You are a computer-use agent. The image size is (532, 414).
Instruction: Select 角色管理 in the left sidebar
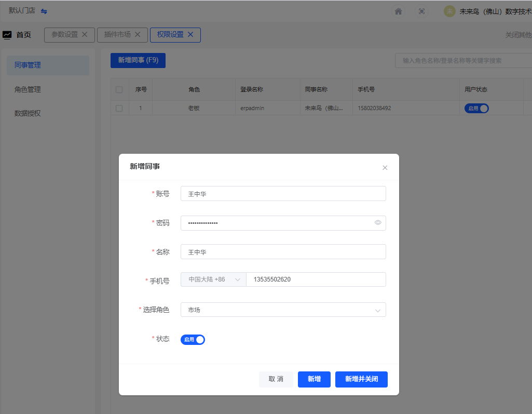pos(28,89)
